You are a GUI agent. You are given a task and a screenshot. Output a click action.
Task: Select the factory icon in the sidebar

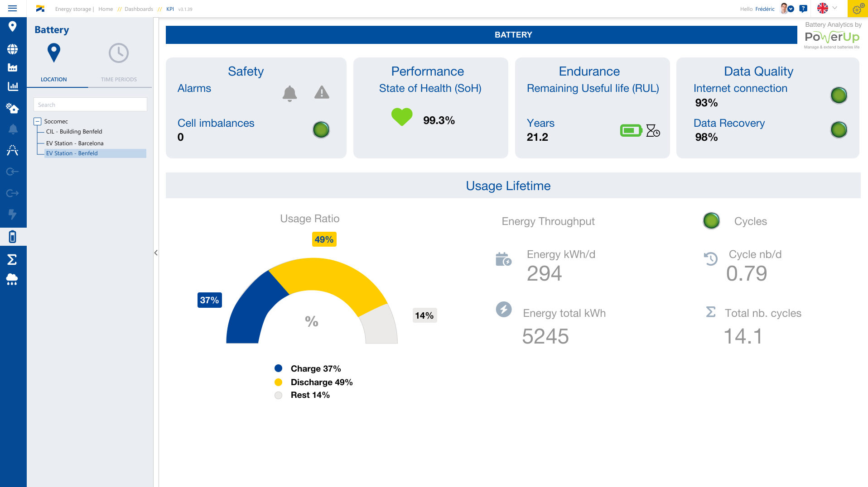[x=12, y=67]
